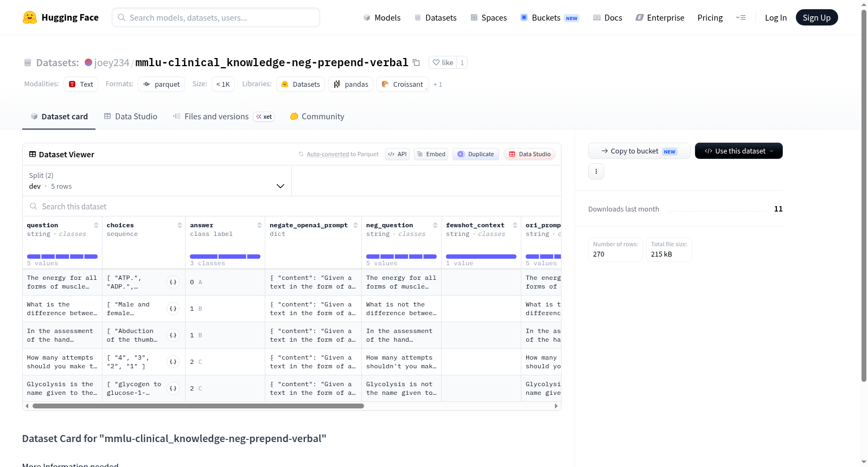This screenshot has width=868, height=467.
Task: Sort by the question column
Action: [96, 225]
